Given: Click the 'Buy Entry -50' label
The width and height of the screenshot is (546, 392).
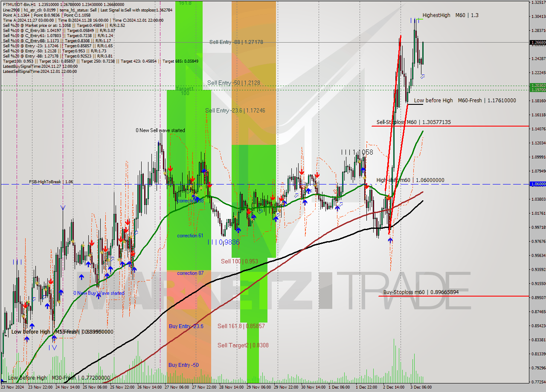Looking at the screenshot, I should pos(183,365).
